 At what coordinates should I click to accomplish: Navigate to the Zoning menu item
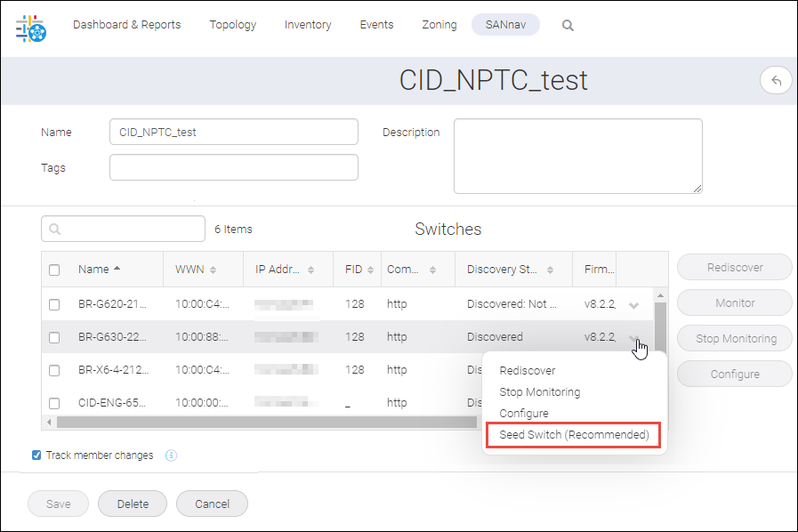[439, 25]
